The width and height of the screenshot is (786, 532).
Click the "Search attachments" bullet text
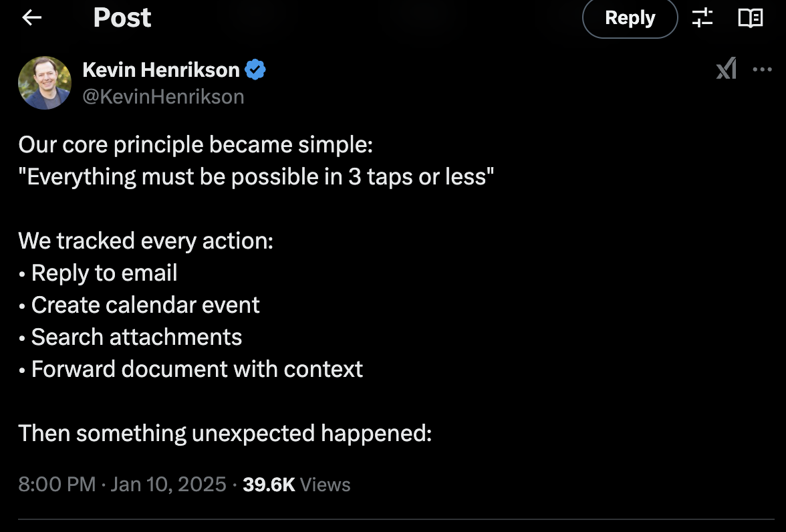coord(136,337)
